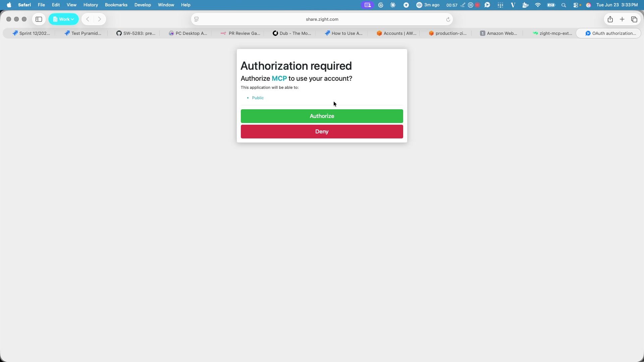Reload the page with the refresh icon
Viewport: 644px width, 362px height.
(x=448, y=19)
